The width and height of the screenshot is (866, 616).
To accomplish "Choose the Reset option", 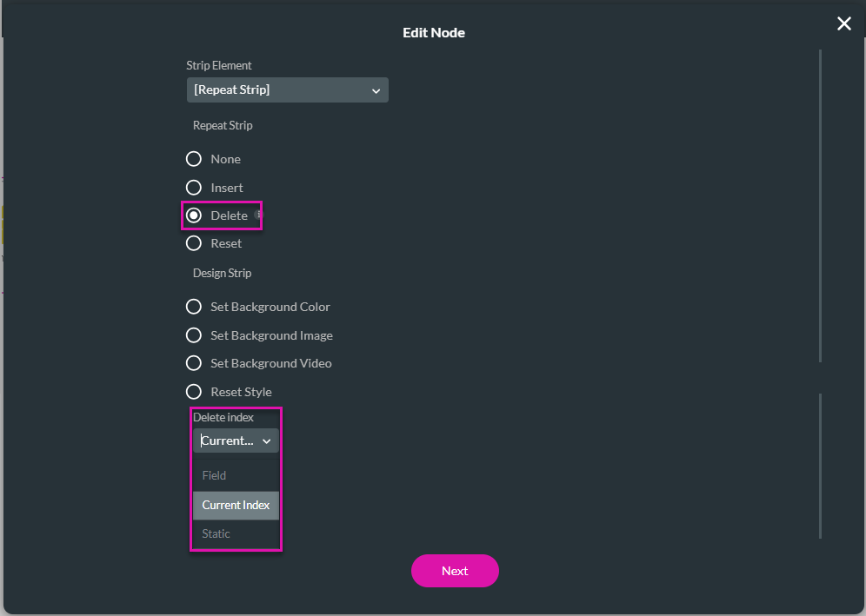I will pyautogui.click(x=193, y=243).
